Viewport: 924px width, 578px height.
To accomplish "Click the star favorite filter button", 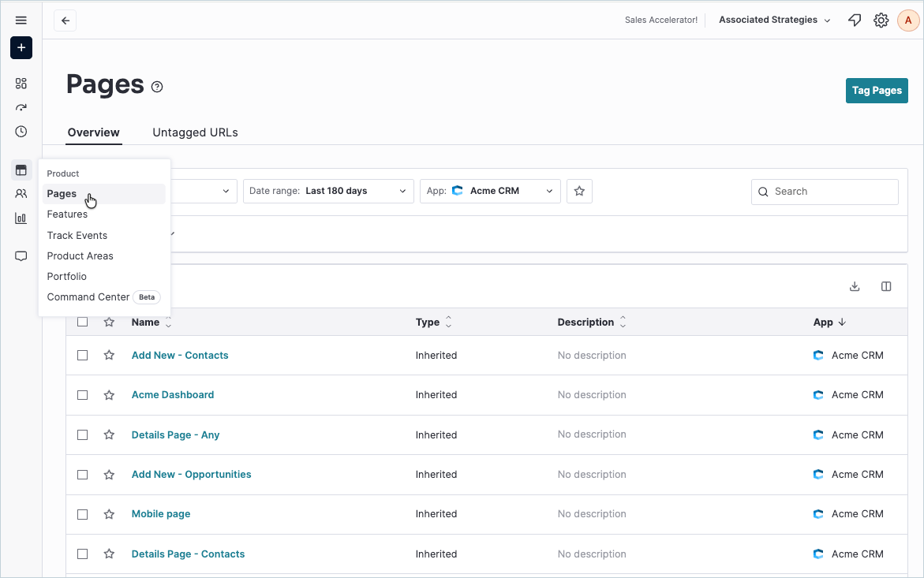I will click(579, 192).
